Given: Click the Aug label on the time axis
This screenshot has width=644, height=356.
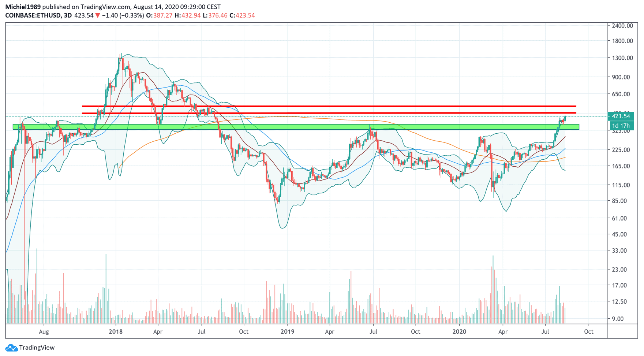Looking at the screenshot, I should [44, 332].
